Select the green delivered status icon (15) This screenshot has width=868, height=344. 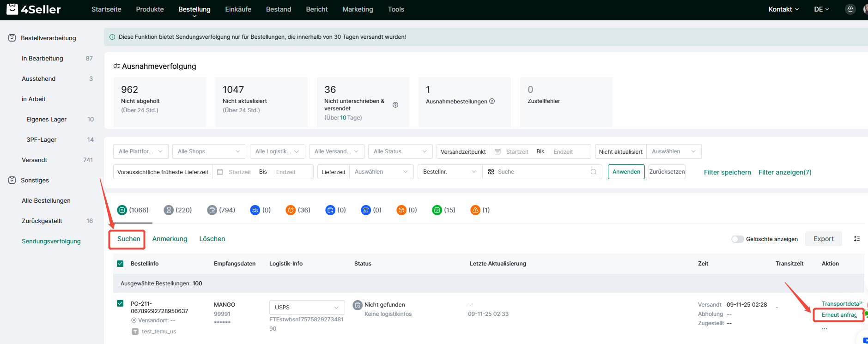coord(437,210)
